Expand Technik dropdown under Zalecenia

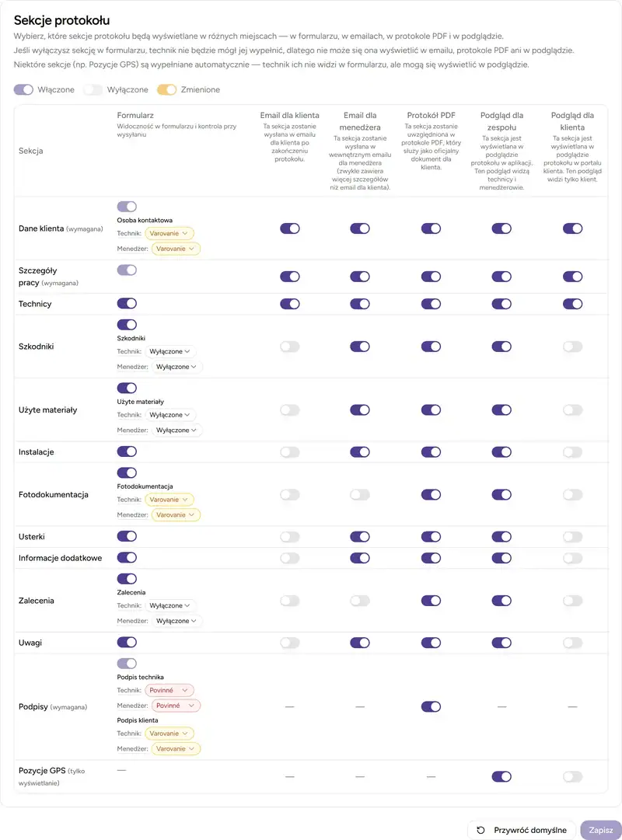tap(171, 605)
